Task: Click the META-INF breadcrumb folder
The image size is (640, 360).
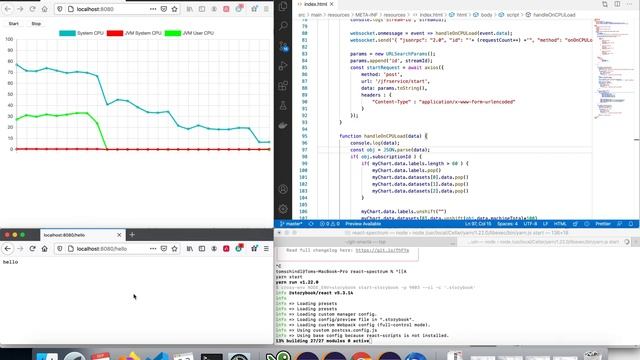Action: pos(366,15)
